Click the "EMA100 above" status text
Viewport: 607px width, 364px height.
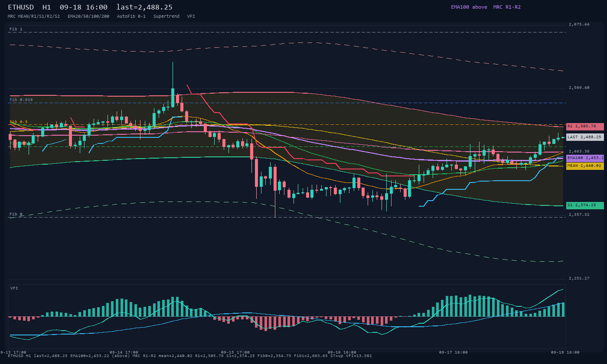469,7
